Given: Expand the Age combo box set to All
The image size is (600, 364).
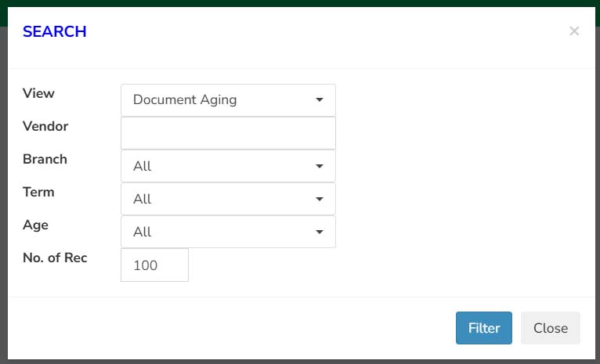Looking at the screenshot, I should point(228,232).
